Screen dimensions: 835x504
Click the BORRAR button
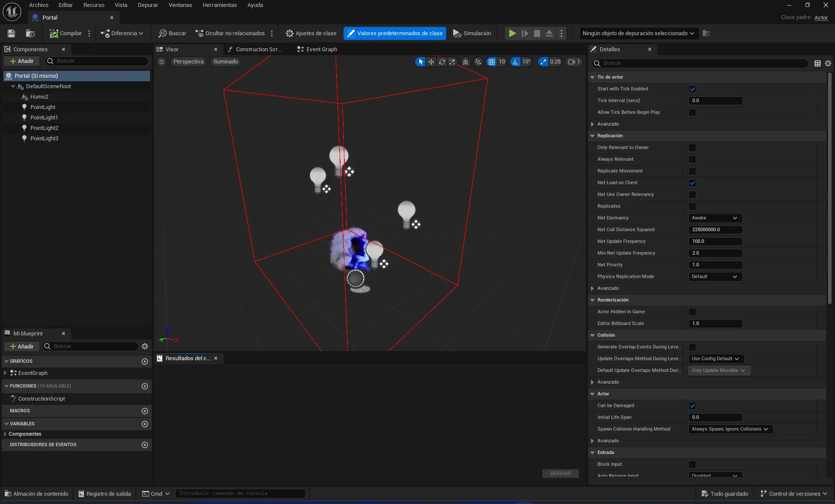coord(561,474)
